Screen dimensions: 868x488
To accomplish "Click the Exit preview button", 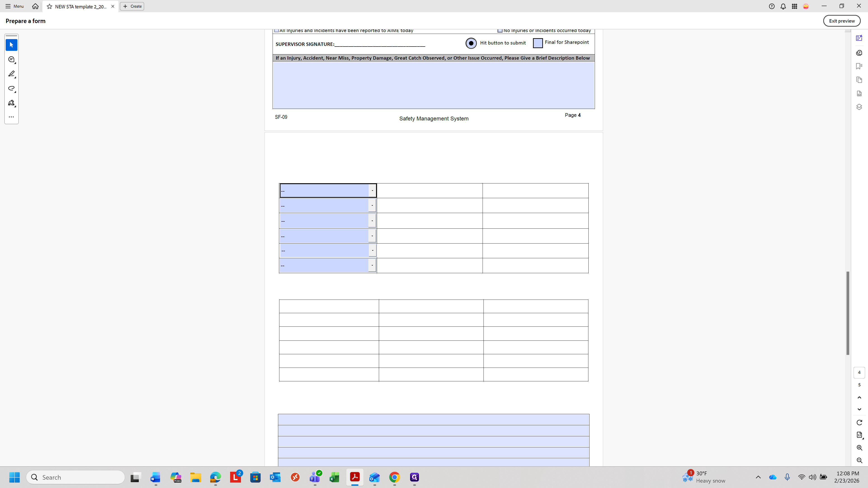I will coord(841,21).
